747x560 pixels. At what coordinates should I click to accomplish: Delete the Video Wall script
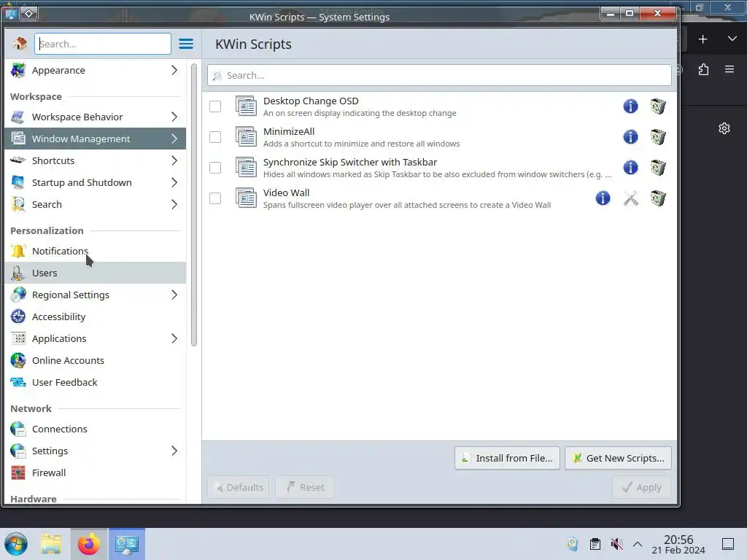[658, 198]
